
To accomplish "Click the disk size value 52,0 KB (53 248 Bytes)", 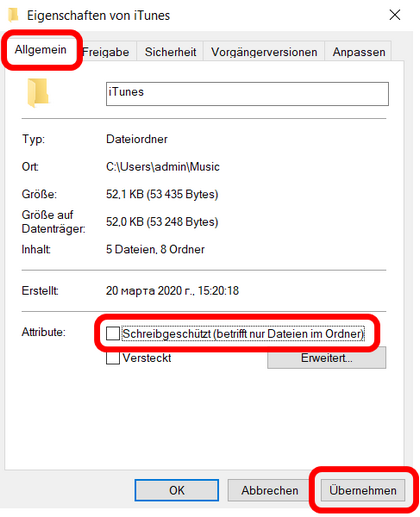I will tap(162, 222).
